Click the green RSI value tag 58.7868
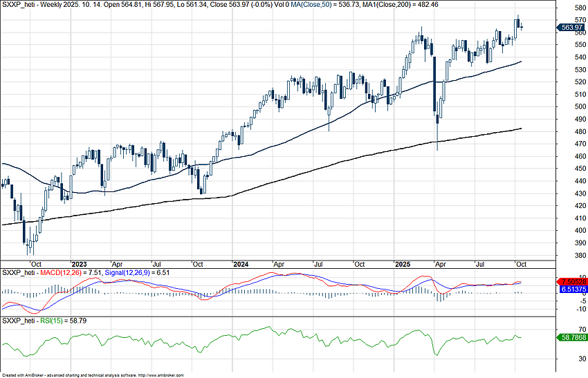The image size is (588, 378). (x=571, y=337)
